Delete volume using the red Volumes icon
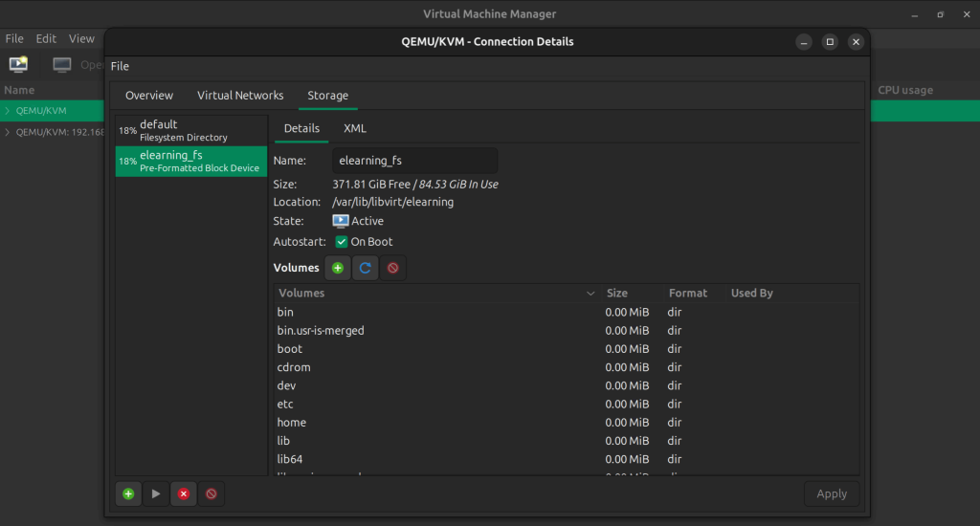980x526 pixels. point(392,268)
